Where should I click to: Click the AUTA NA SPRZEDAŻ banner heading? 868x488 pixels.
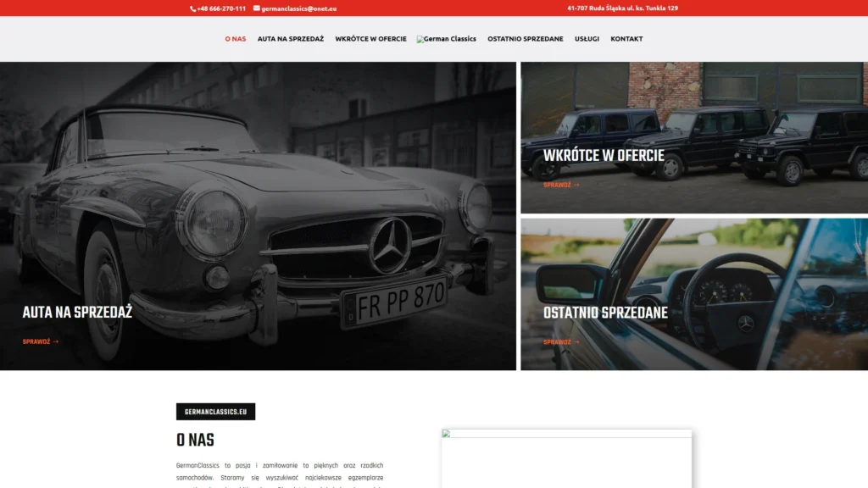77,312
